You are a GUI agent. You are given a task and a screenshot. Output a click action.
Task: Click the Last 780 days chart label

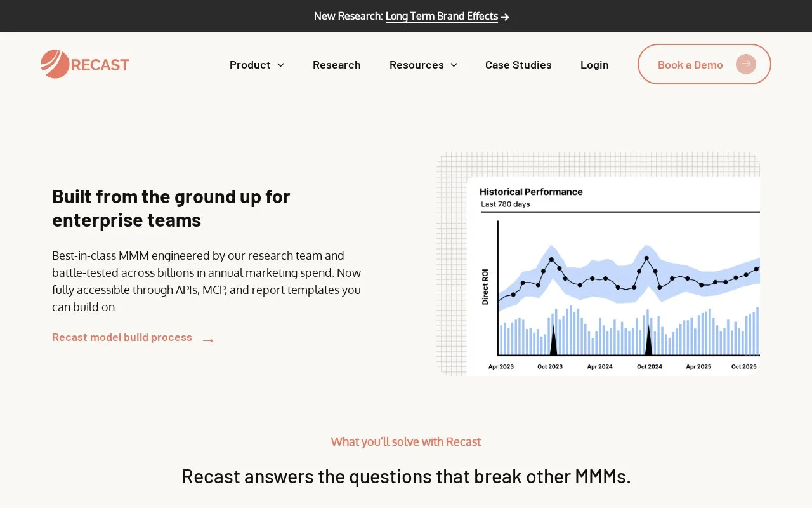pos(506,204)
